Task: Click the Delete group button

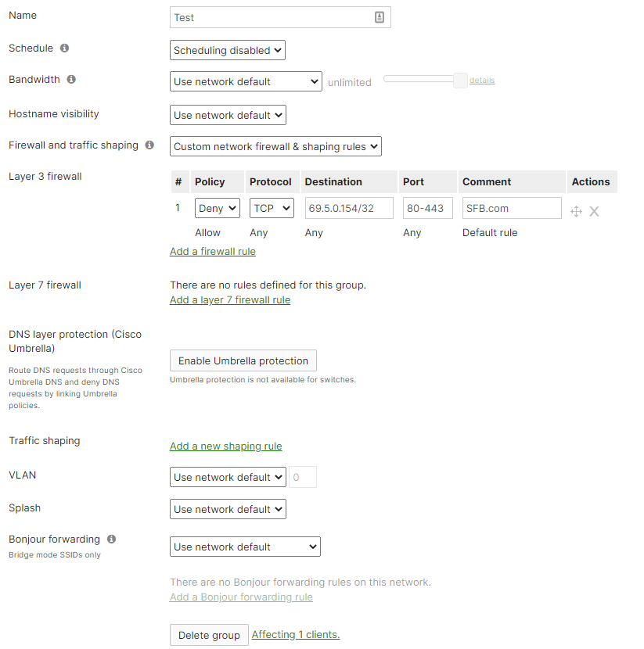Action: click(209, 635)
